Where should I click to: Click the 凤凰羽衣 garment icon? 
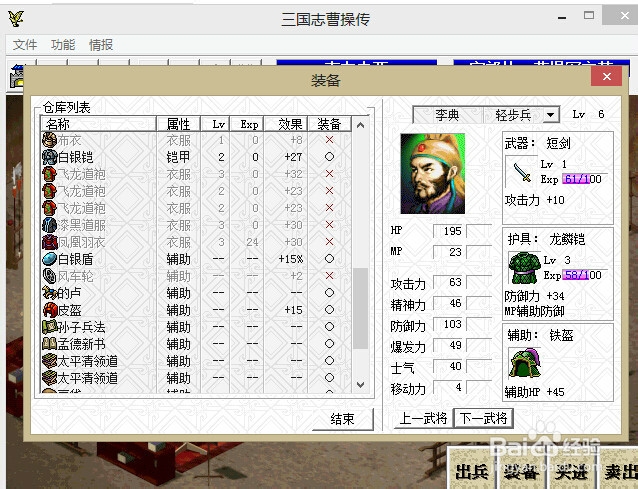(x=50, y=242)
